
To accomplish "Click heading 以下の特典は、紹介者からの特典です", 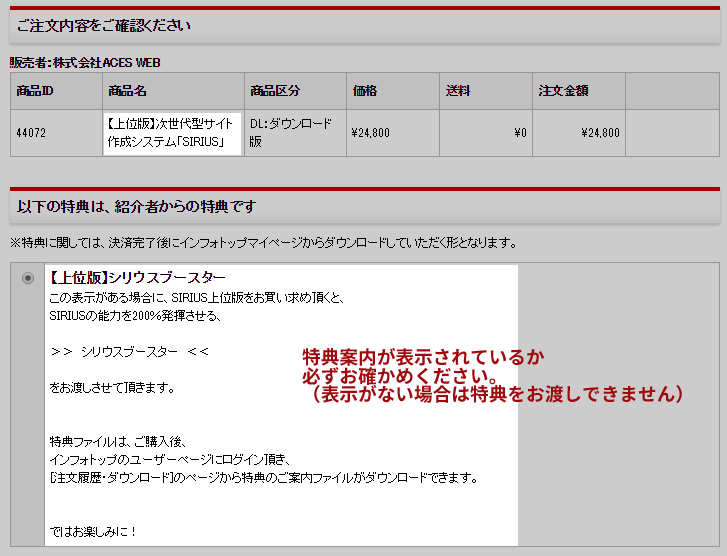I will coord(136,207).
